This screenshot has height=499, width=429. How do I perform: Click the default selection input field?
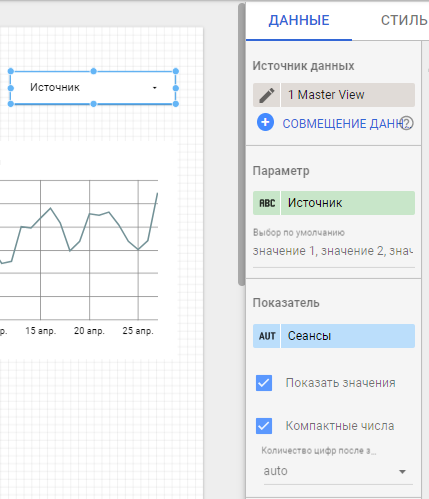(333, 251)
